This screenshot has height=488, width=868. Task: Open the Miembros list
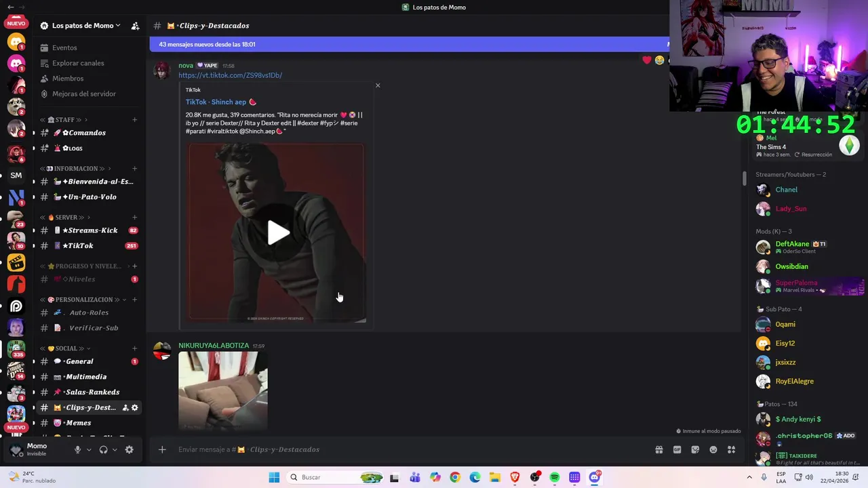click(68, 79)
